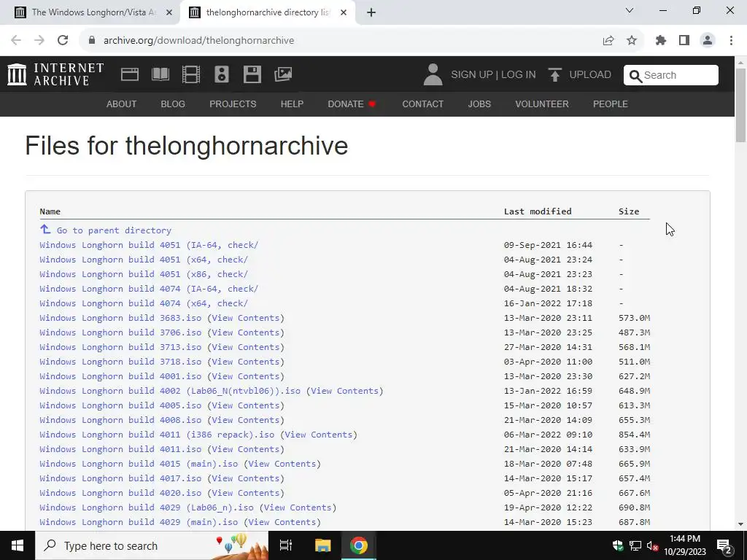Open the Chrome profile icon
747x560 pixels.
708,41
